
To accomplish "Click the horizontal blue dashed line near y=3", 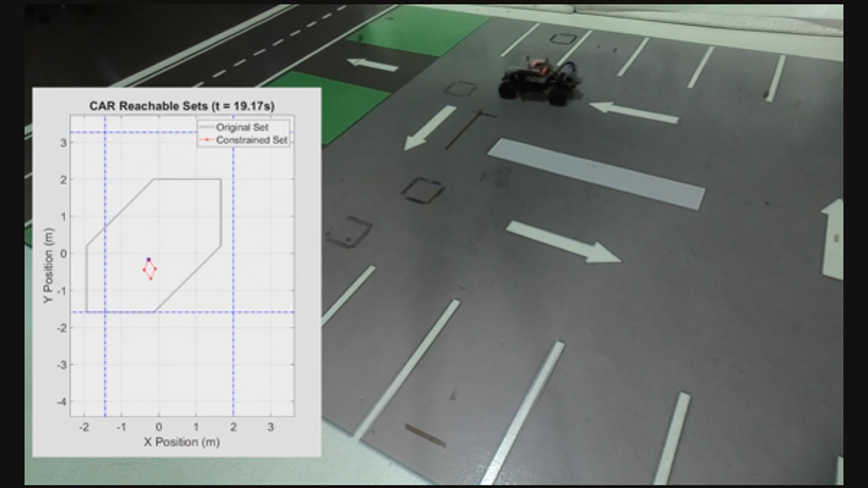I will tap(180, 132).
